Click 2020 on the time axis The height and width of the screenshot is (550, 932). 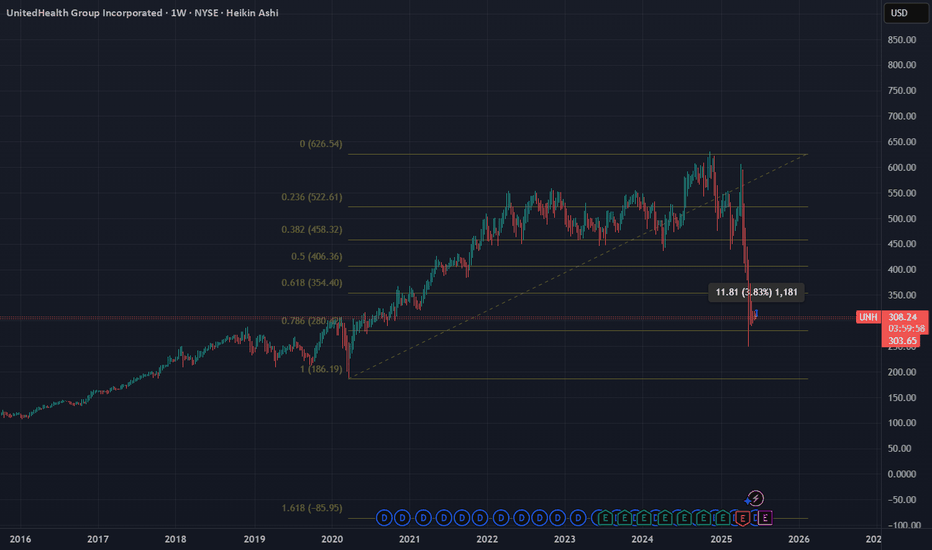[332, 539]
